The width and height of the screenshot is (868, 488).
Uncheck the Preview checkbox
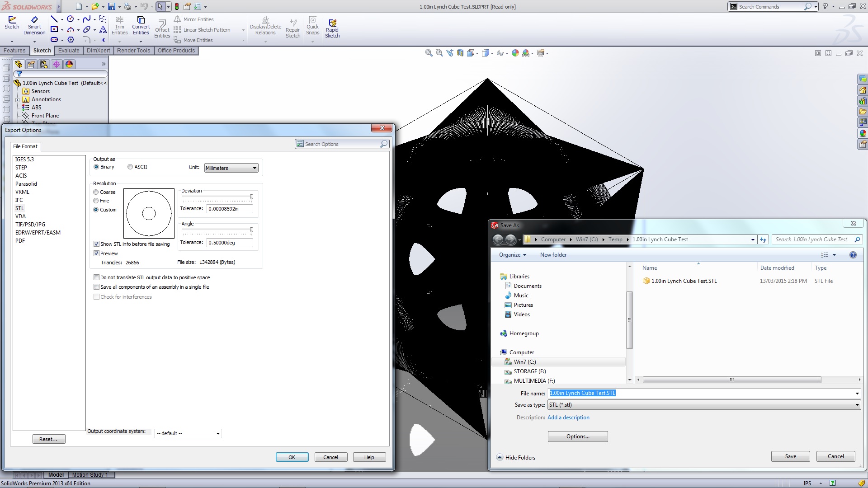[x=96, y=253]
